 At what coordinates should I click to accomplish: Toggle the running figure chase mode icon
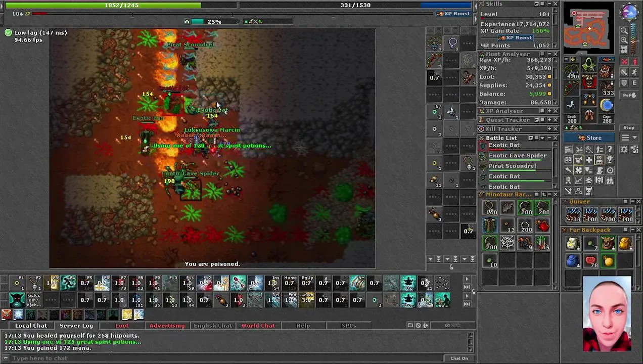point(634,72)
